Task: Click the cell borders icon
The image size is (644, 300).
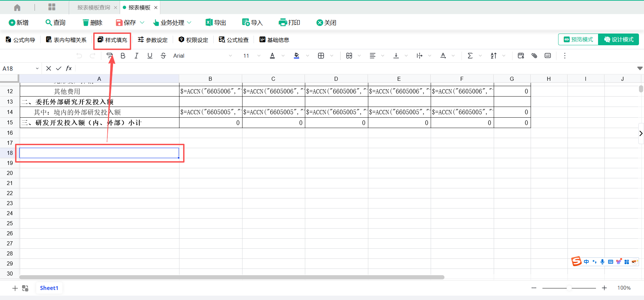Action: (x=321, y=56)
